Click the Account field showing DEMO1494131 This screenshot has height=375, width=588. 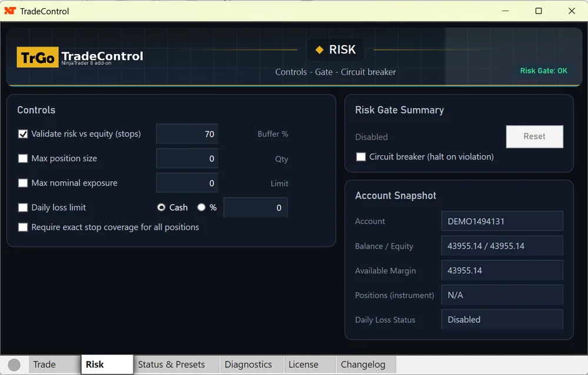(x=502, y=222)
